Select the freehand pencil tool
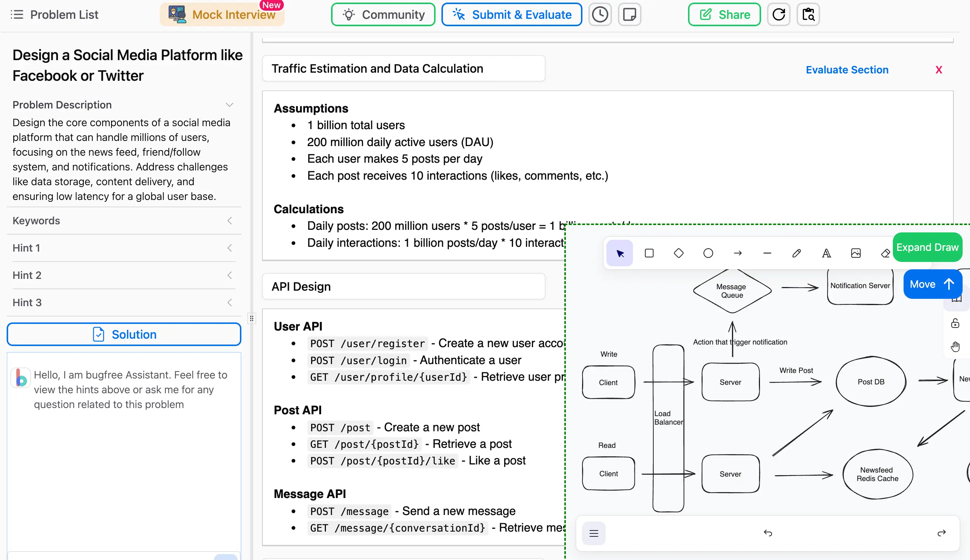The image size is (970, 560). (x=797, y=253)
